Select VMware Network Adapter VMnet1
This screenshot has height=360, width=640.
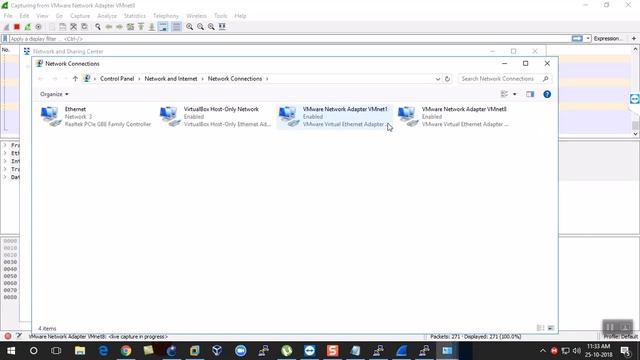tap(334, 117)
